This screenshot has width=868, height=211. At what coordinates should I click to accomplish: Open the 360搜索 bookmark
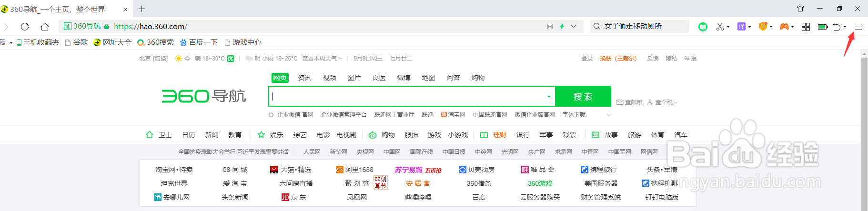tap(155, 42)
